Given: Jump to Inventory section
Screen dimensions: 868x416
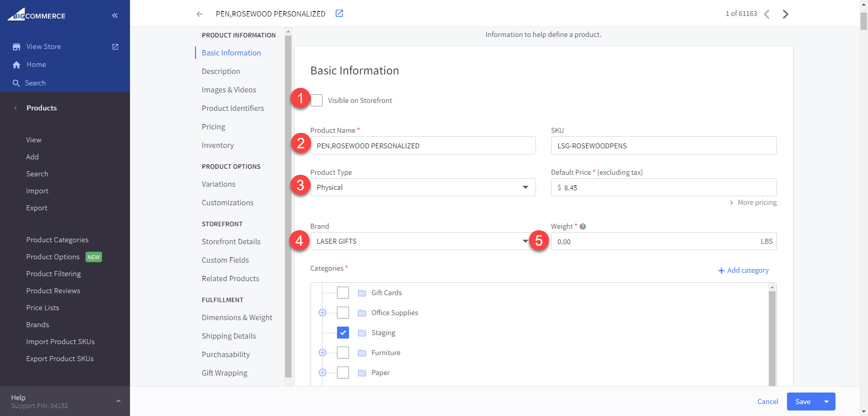Looking at the screenshot, I should pos(218,145).
